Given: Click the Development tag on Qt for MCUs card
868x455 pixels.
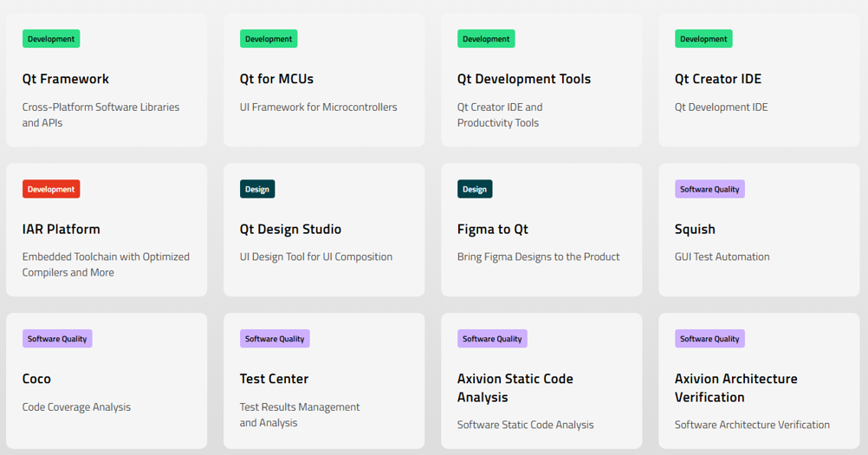Looking at the screenshot, I should (x=269, y=39).
